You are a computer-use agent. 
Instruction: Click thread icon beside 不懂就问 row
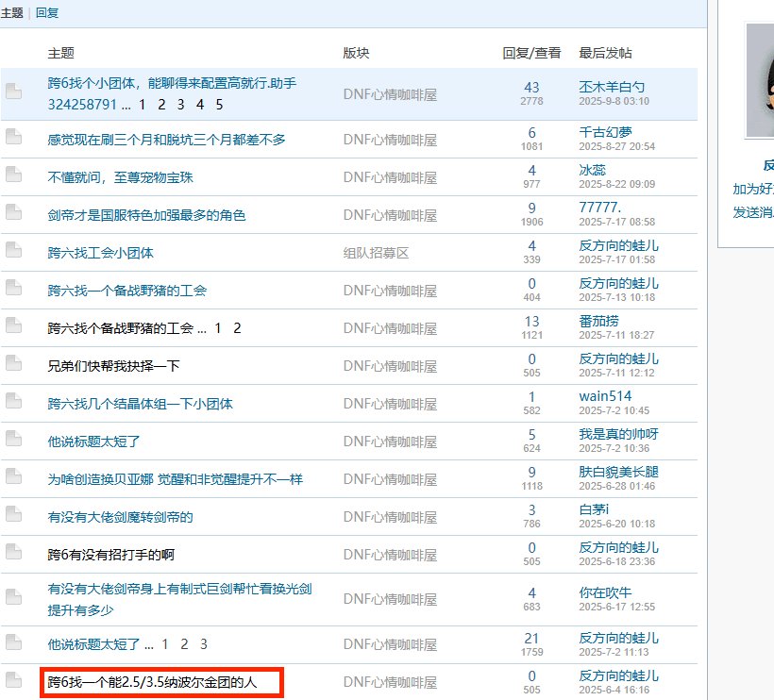(13, 175)
